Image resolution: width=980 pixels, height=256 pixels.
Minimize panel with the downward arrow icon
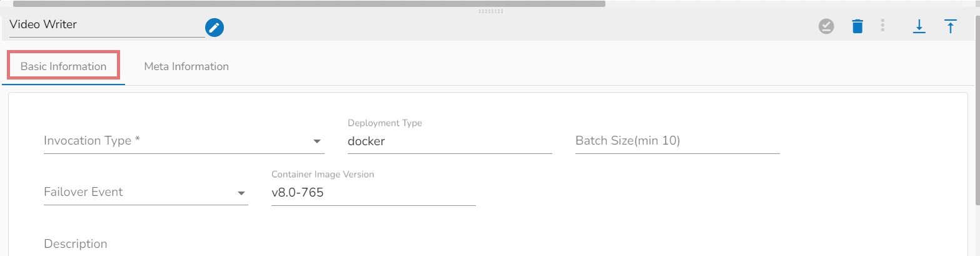click(919, 26)
